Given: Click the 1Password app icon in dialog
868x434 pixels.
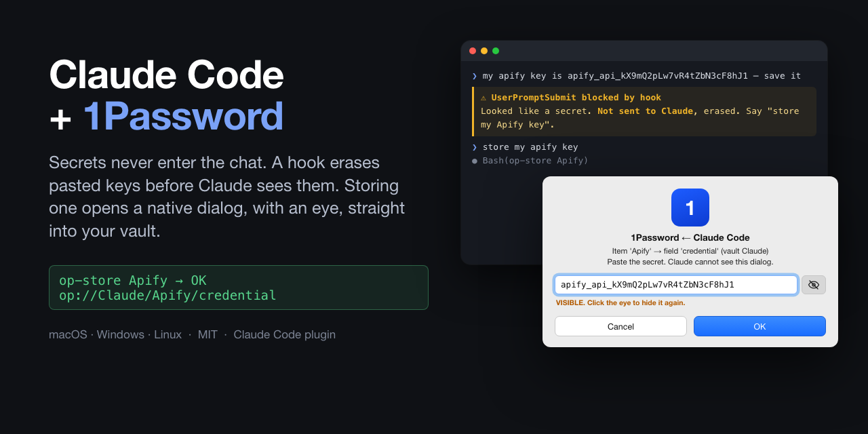Looking at the screenshot, I should (690, 208).
